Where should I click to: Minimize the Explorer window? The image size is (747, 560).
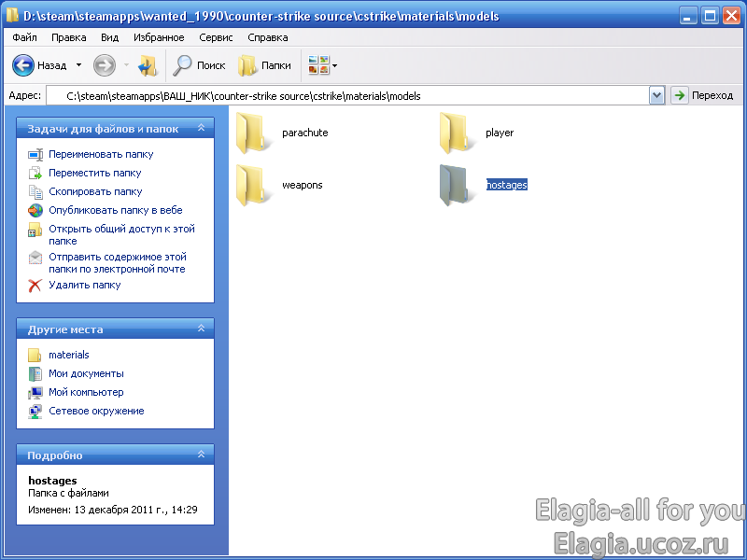point(687,16)
